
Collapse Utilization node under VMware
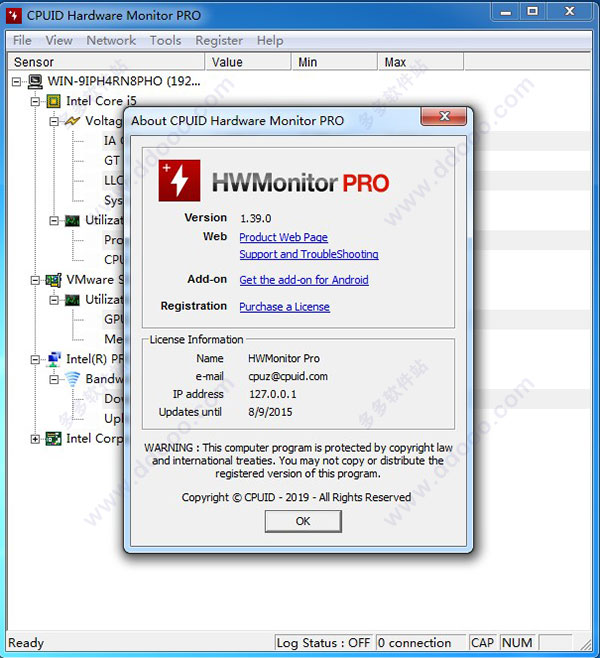coord(54,300)
